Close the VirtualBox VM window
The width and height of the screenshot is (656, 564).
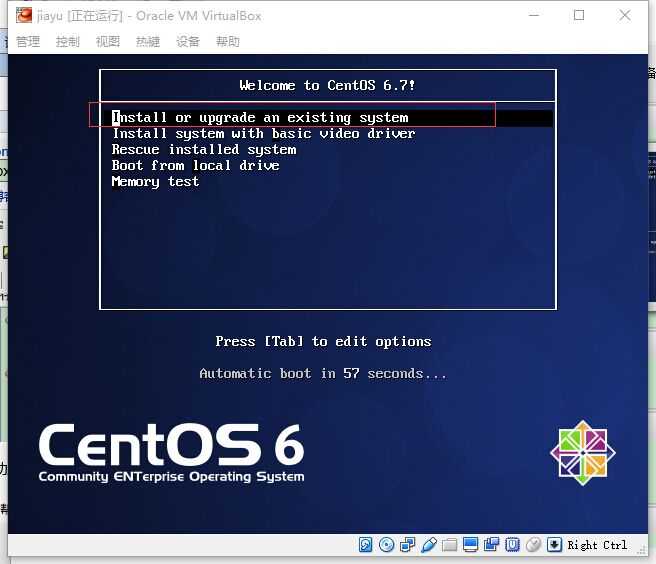[625, 15]
